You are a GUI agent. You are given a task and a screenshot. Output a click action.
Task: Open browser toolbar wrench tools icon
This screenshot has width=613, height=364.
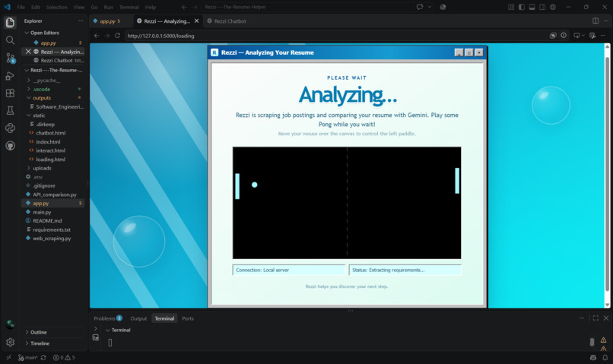[x=592, y=36]
